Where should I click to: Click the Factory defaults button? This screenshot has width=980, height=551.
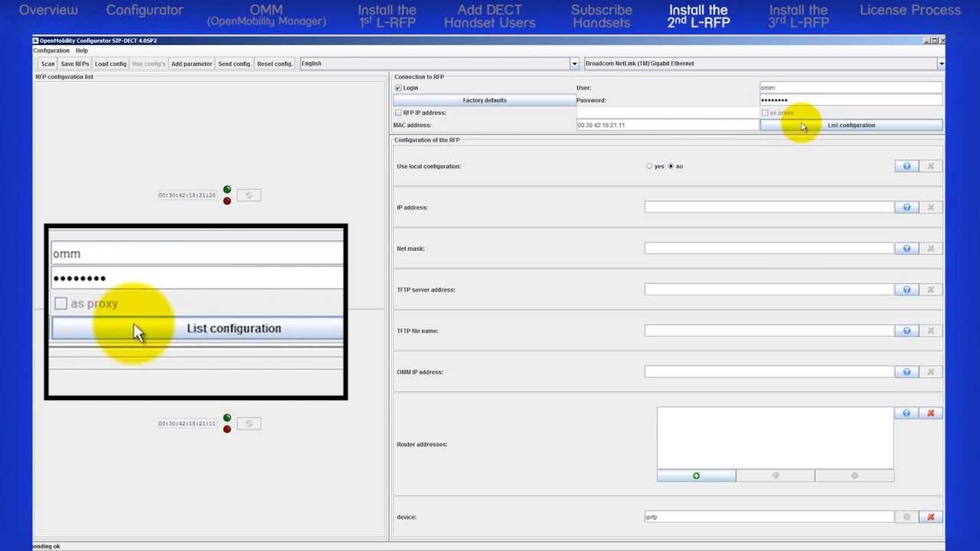(x=485, y=100)
